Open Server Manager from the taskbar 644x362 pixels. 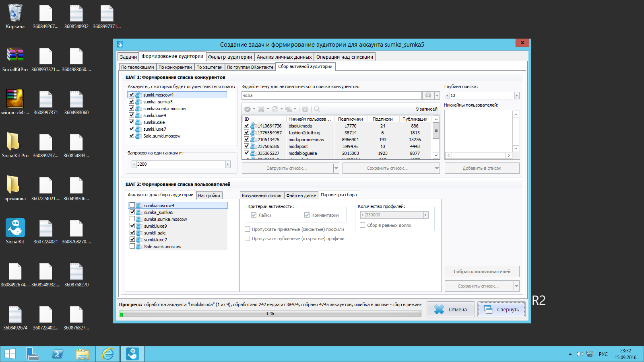(32, 354)
